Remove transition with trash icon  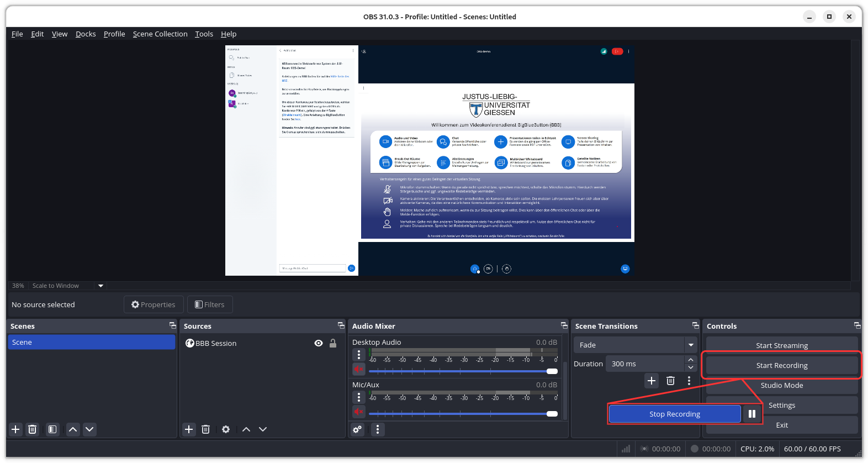pos(670,381)
